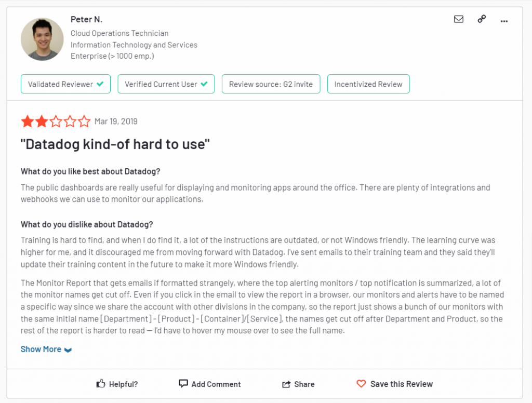Click the Mar 19, 2019 review date
532x403 pixels.
(x=116, y=122)
